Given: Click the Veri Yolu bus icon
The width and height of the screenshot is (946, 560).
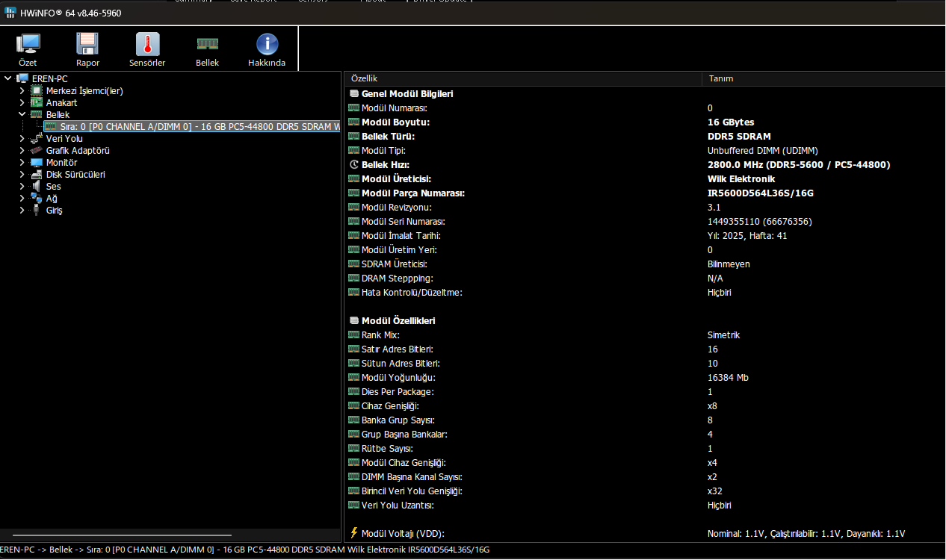Looking at the screenshot, I should (37, 138).
